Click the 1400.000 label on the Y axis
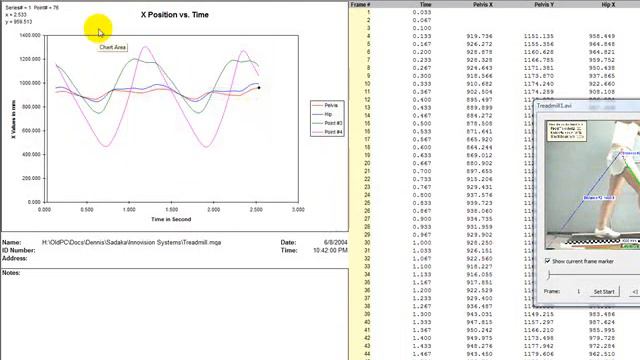Image resolution: width=640 pixels, height=360 pixels. (x=30, y=36)
